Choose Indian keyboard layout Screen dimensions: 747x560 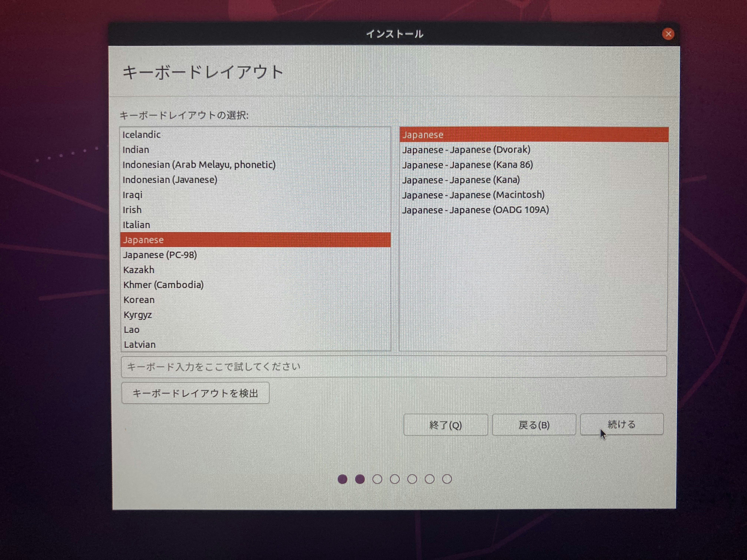[136, 149]
